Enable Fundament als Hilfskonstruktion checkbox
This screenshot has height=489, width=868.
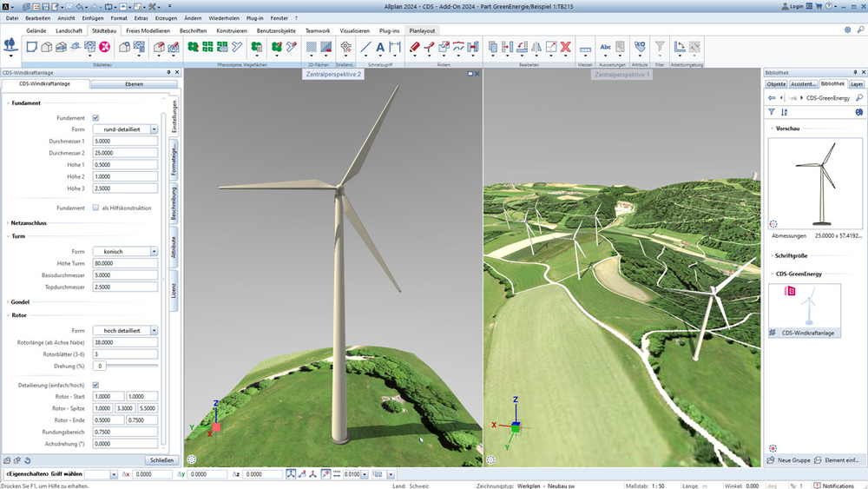95,208
